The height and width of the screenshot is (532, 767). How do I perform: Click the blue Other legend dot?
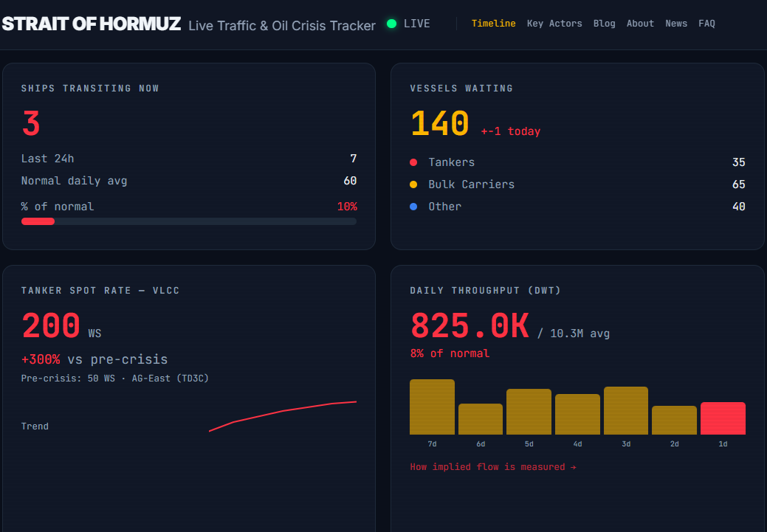tap(413, 207)
